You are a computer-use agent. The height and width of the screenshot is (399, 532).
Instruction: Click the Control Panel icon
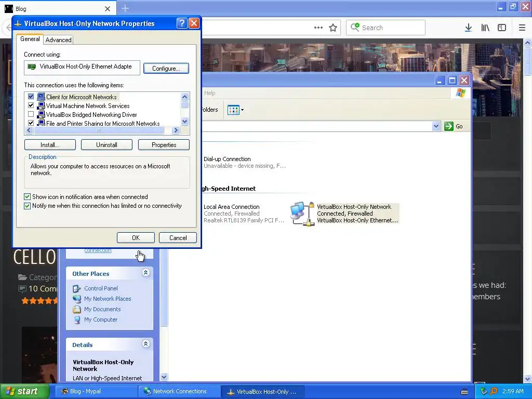(x=77, y=289)
